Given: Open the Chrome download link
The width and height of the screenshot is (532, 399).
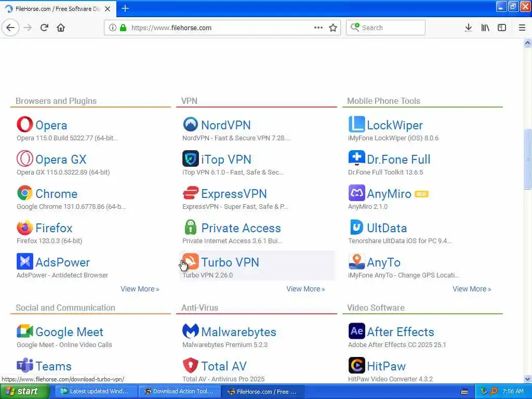Looking at the screenshot, I should click(x=56, y=194).
